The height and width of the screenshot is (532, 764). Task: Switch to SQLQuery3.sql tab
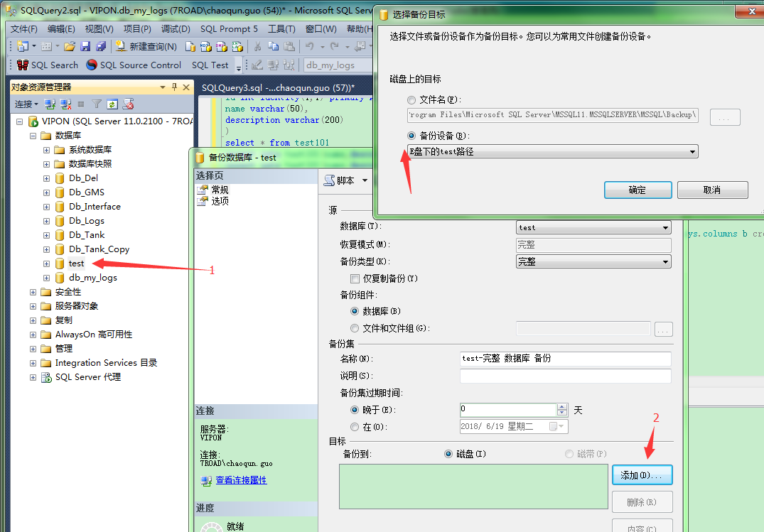[x=278, y=87]
